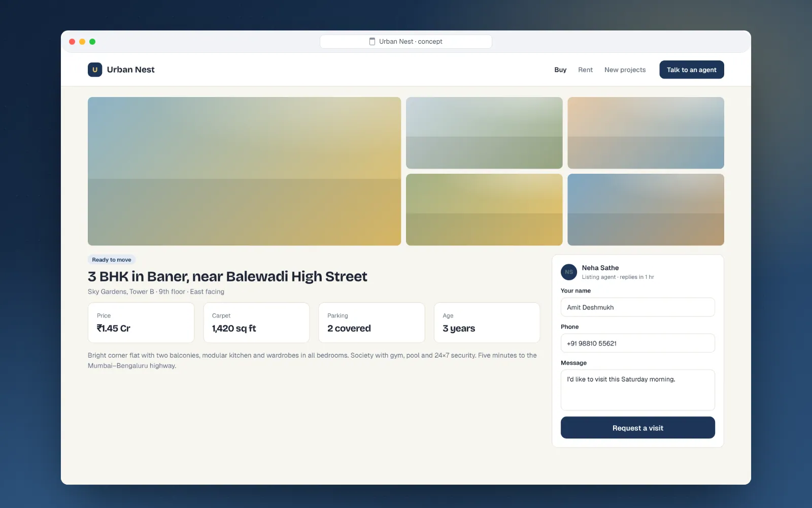
Task: Click the yellow minimize window button
Action: tap(82, 42)
